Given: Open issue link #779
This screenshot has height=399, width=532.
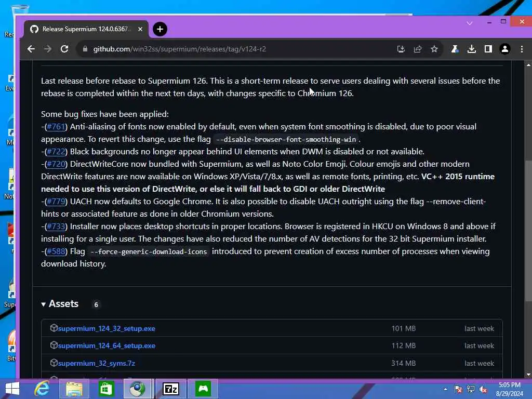Looking at the screenshot, I should [x=56, y=201].
